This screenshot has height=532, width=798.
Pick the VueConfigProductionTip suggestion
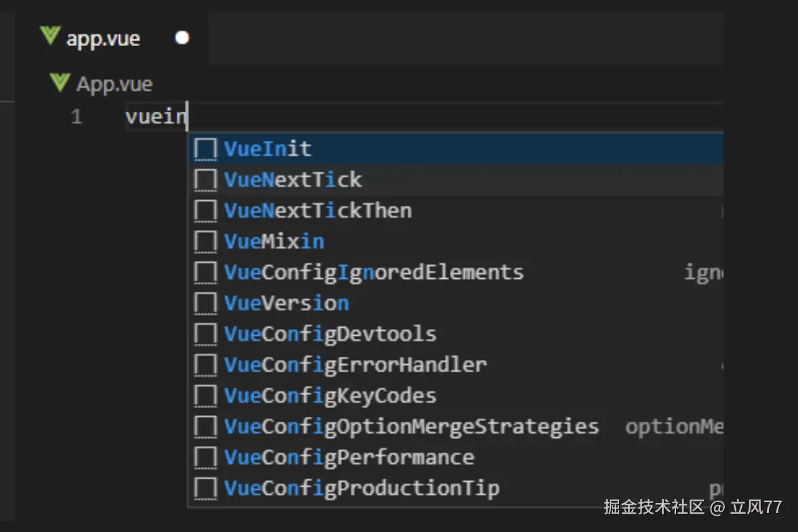click(x=362, y=488)
